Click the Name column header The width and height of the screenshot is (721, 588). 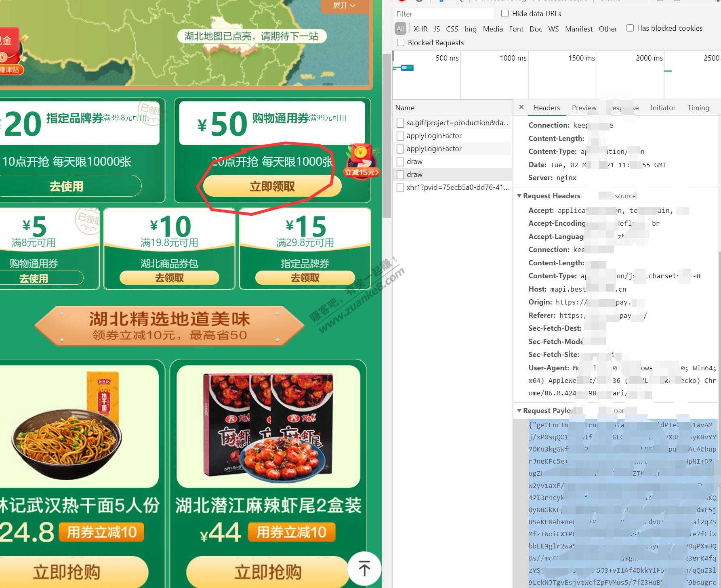[452, 107]
